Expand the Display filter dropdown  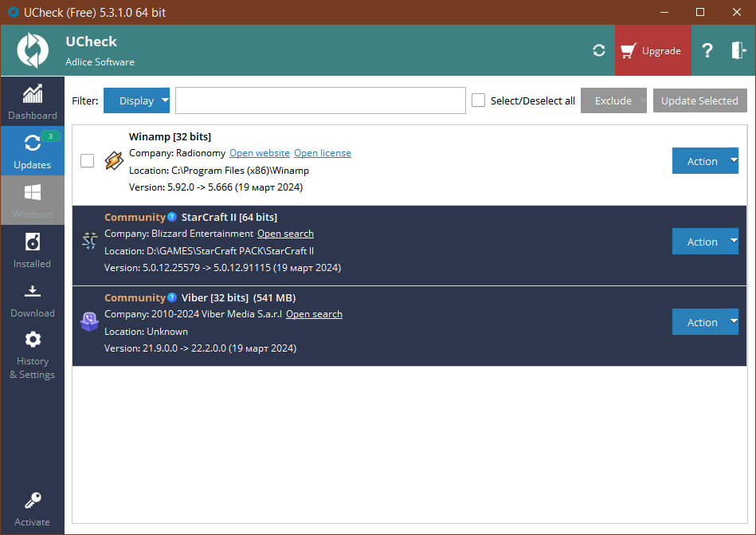pos(136,100)
